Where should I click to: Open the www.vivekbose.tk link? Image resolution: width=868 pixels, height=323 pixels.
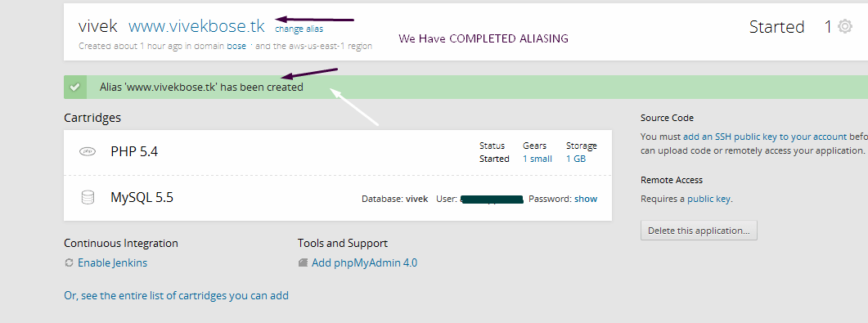pyautogui.click(x=196, y=26)
